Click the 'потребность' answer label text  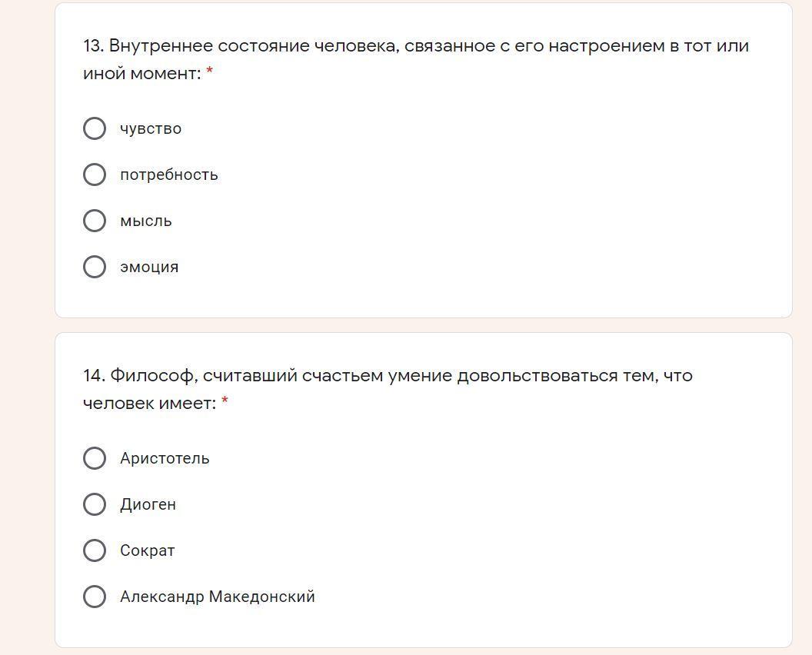click(169, 175)
